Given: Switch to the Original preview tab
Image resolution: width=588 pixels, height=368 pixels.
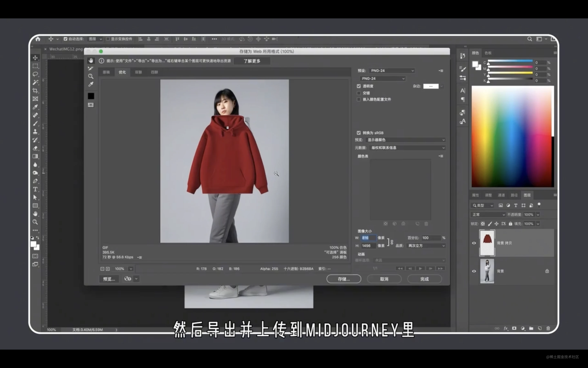Looking at the screenshot, I should [x=106, y=72].
